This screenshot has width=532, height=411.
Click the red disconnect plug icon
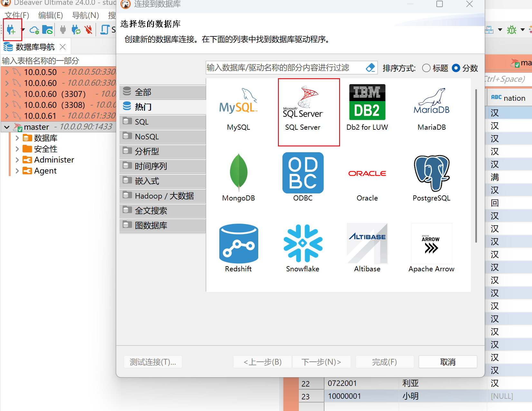click(88, 30)
